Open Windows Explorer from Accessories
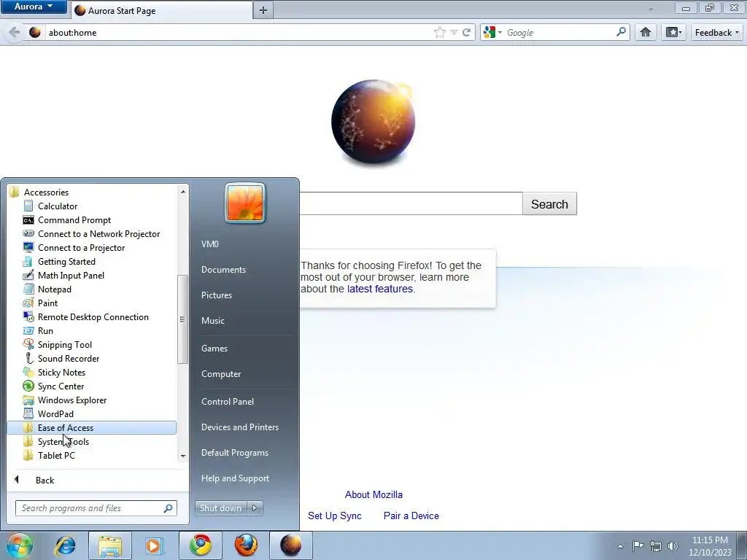Screen dimensions: 747x560 click(x=72, y=400)
